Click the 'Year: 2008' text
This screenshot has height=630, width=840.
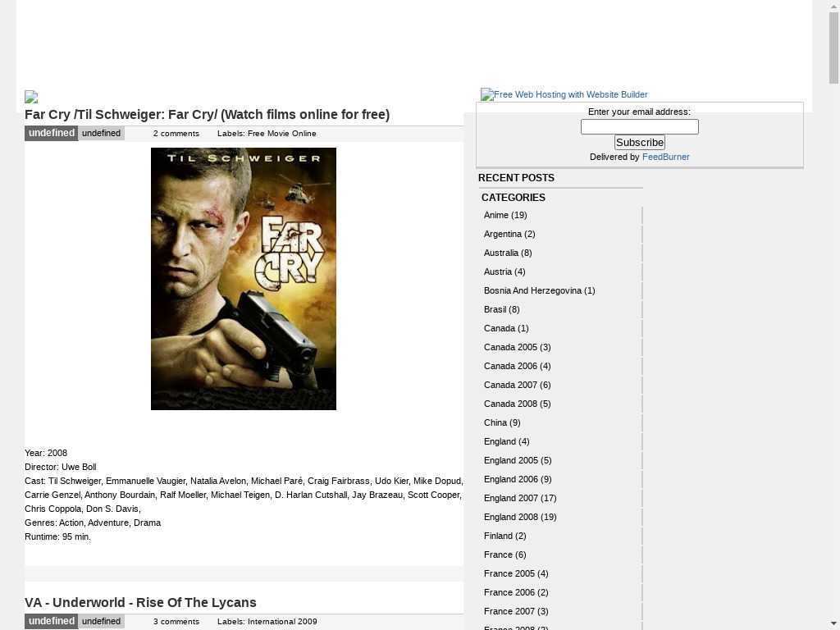pos(46,453)
